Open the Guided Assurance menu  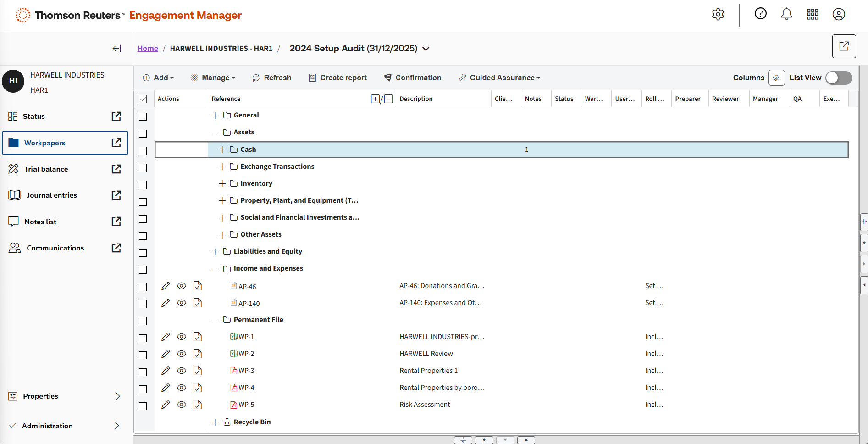click(x=499, y=78)
